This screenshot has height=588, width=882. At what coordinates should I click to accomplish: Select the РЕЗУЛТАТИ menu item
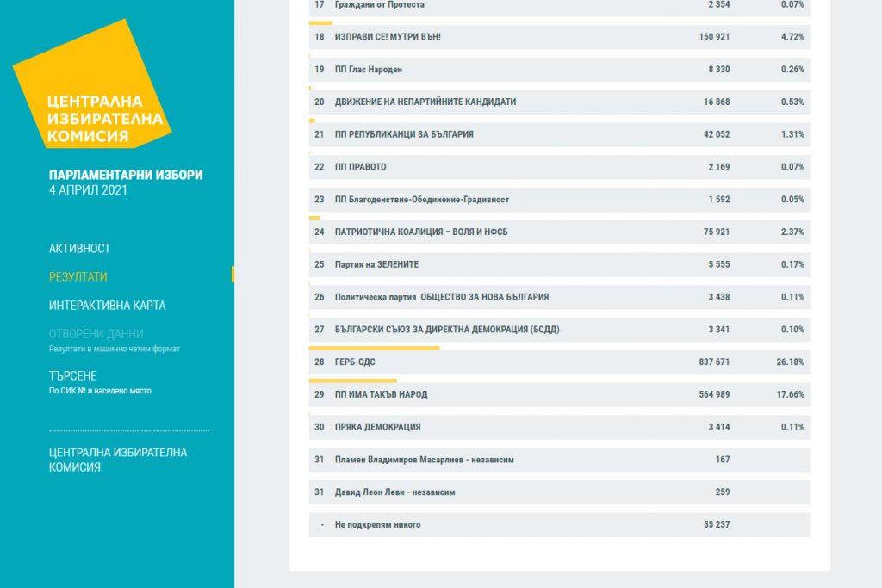coord(78,276)
